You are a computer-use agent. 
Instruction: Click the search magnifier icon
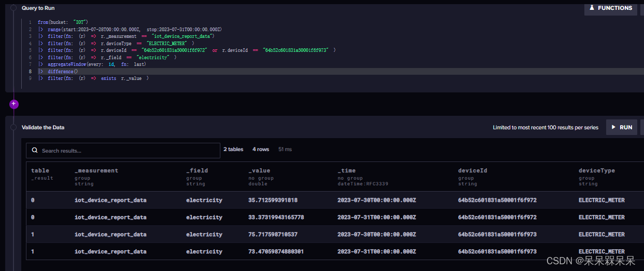coord(35,151)
